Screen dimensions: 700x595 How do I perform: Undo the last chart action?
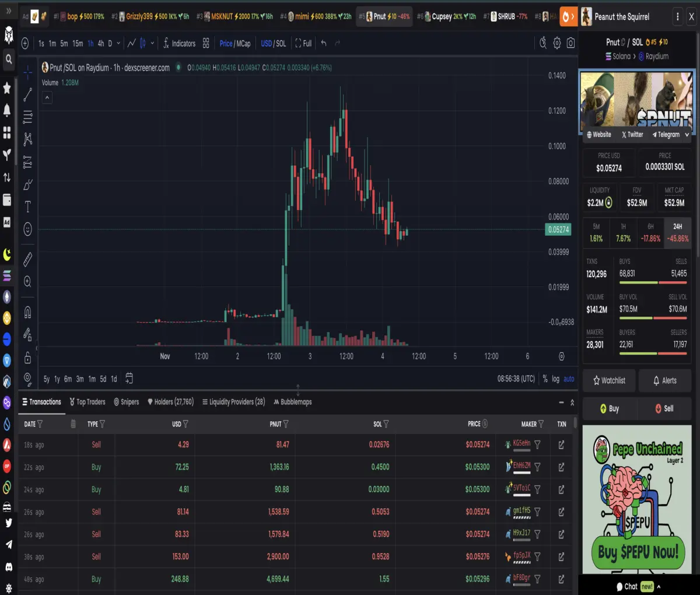pos(324,43)
